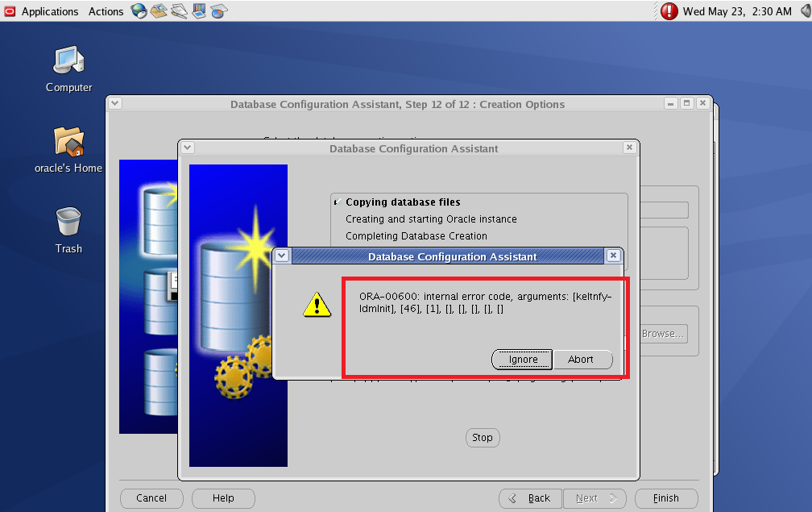Click the red logo beside Applications
The image size is (812, 512).
10,11
